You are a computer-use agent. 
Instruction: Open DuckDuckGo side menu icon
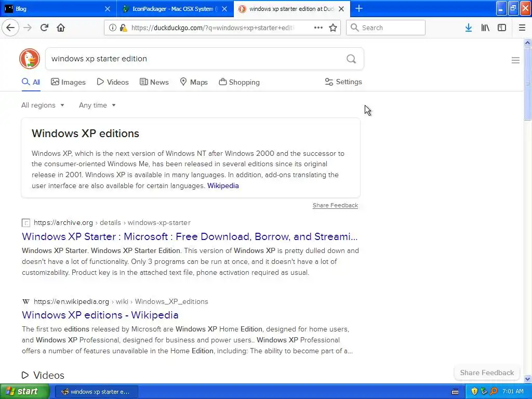point(515,60)
